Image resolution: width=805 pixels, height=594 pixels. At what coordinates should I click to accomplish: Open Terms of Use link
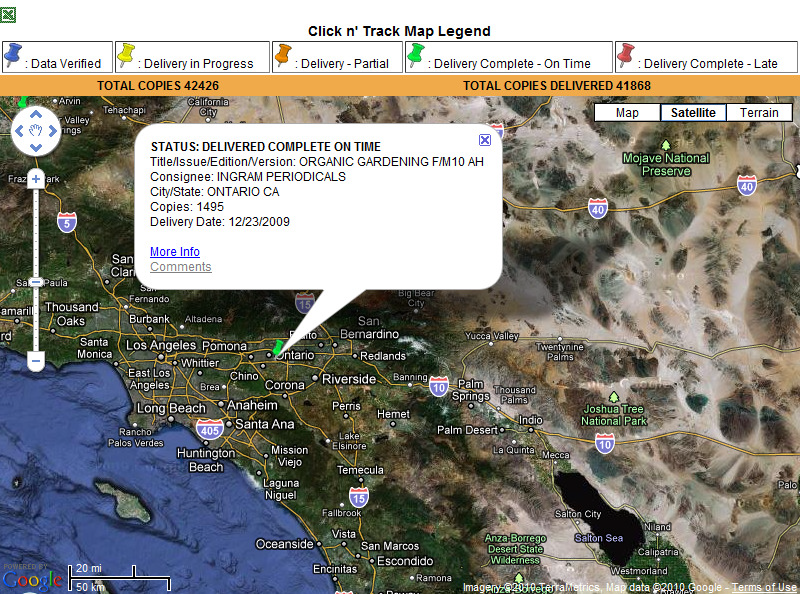[x=764, y=587]
